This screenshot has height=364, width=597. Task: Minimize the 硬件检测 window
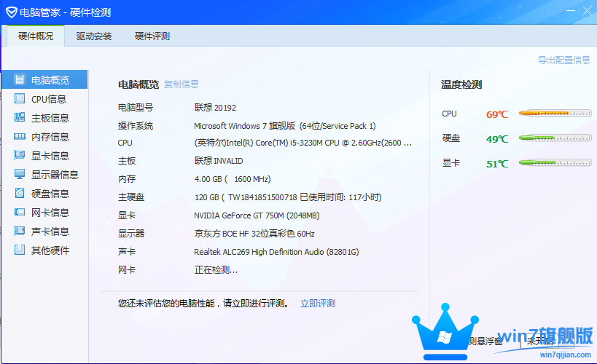[x=570, y=11]
